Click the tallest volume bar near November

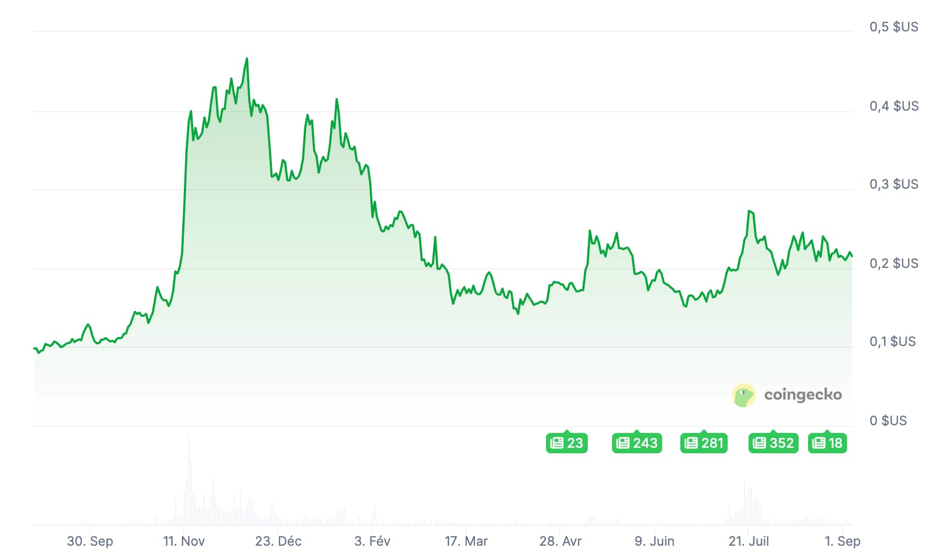[x=189, y=480]
